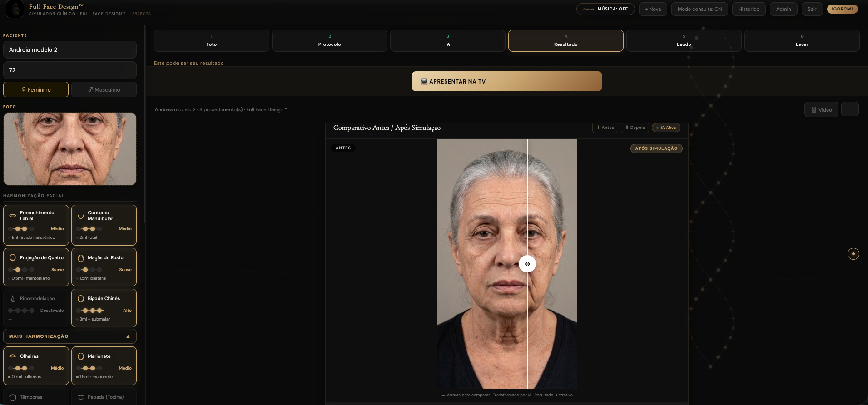
Task: Click the patient name field Andreia modelo 2
Action: click(70, 49)
